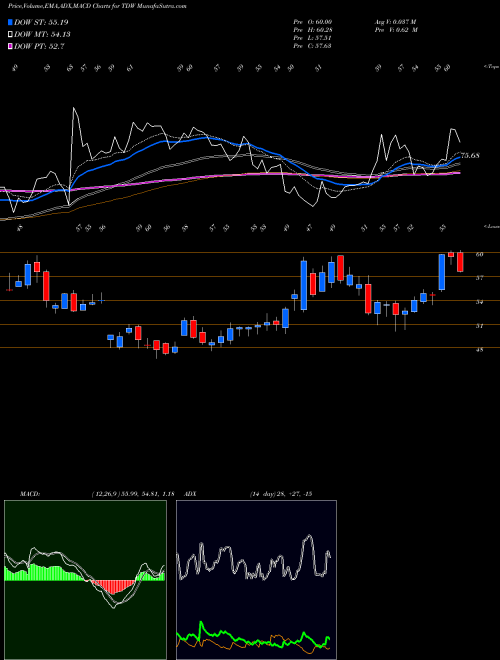Image resolution: width=500 pixels, height=660 pixels.
Task: Click the 'Pre O: 60.00' open value
Action: [313, 22]
